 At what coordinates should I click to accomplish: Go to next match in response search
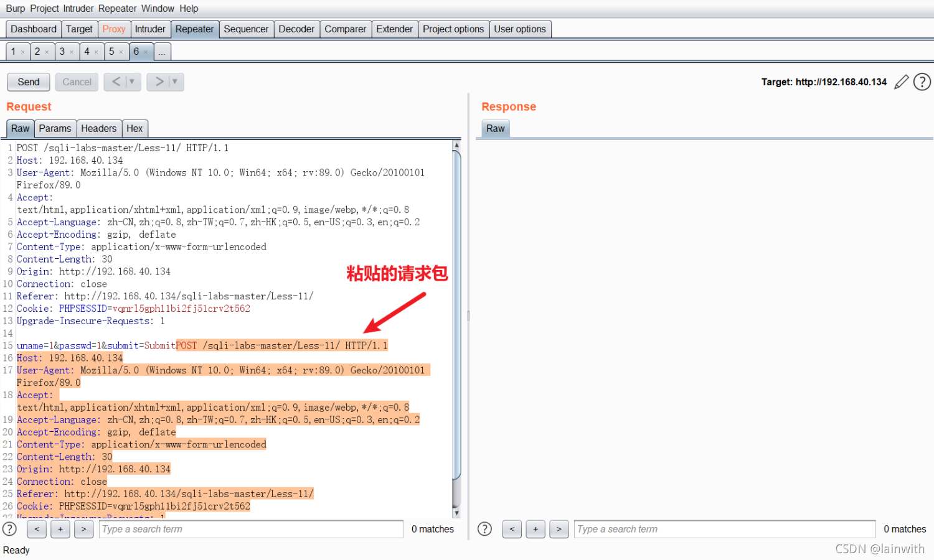pyautogui.click(x=559, y=529)
